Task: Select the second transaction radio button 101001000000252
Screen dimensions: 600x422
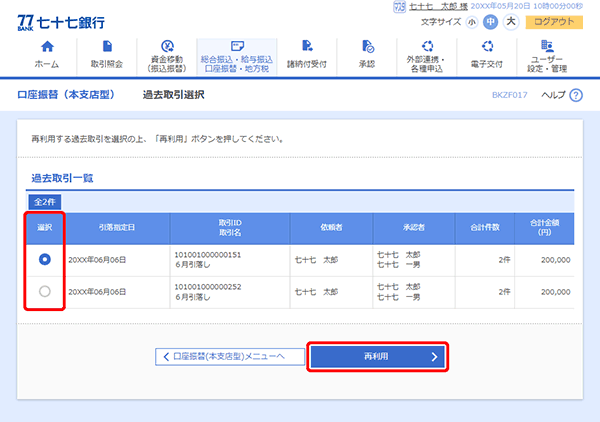Action: pyautogui.click(x=43, y=292)
